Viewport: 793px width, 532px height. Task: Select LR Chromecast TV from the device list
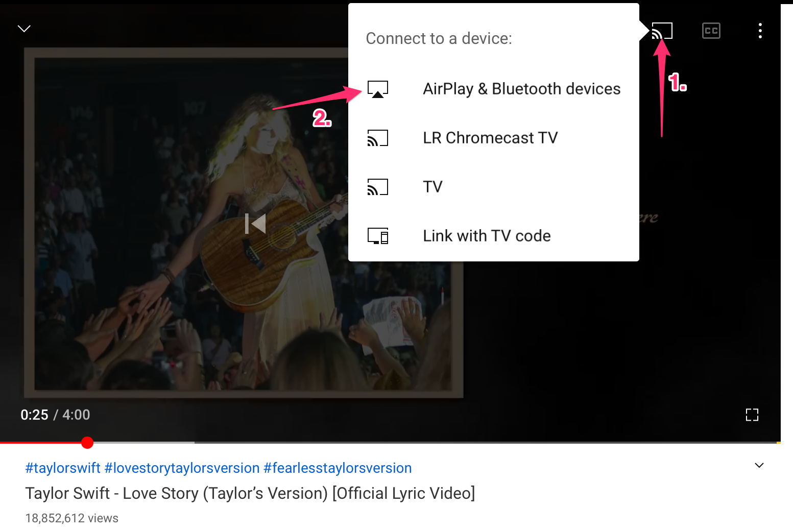490,137
